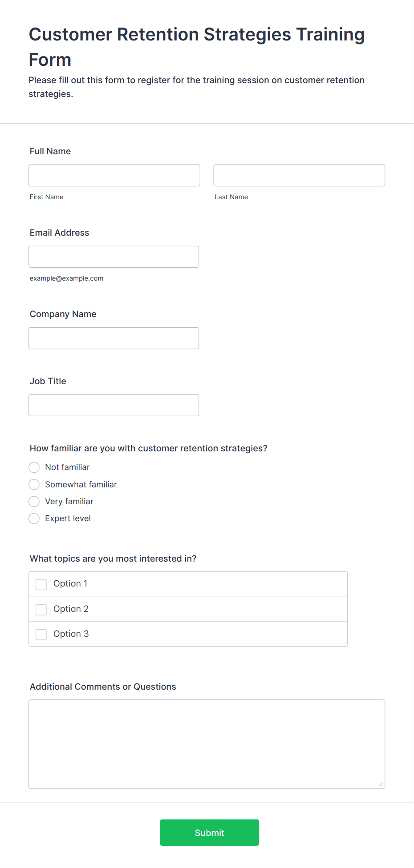Click the Last Name input field
This screenshot has width=414, height=868.
point(299,175)
